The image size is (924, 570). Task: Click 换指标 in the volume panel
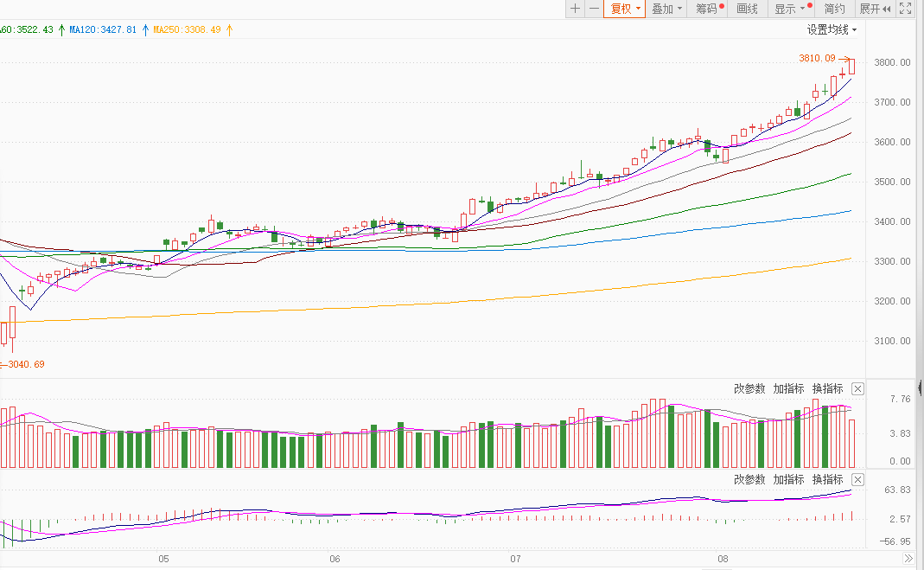coord(827,388)
